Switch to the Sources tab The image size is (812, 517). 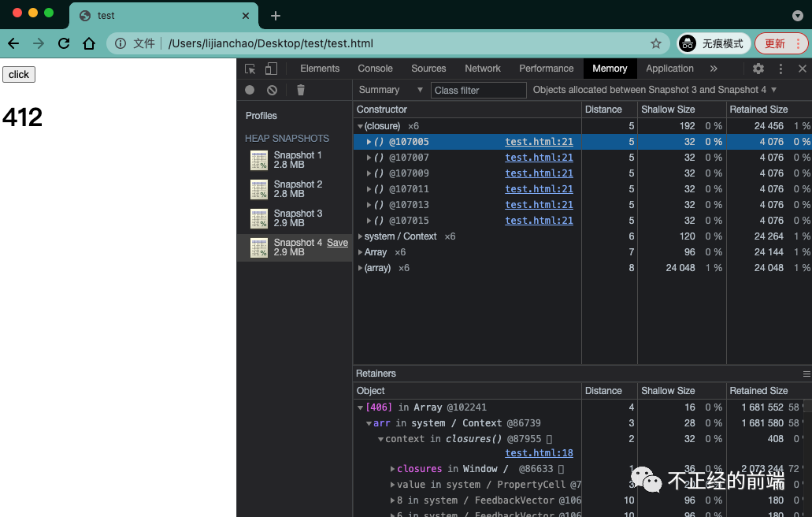coord(428,69)
